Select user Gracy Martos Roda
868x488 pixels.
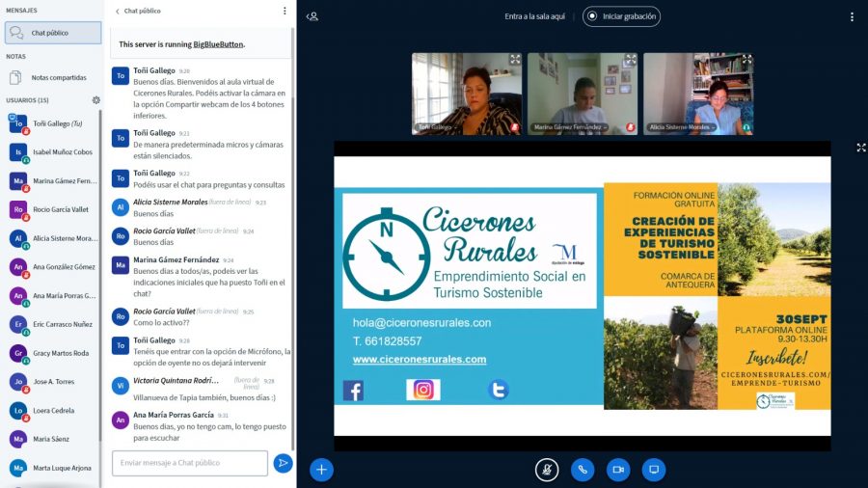pos(53,353)
